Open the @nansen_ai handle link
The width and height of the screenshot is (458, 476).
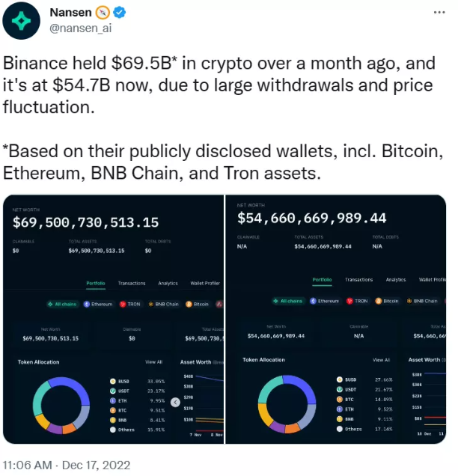[80, 28]
